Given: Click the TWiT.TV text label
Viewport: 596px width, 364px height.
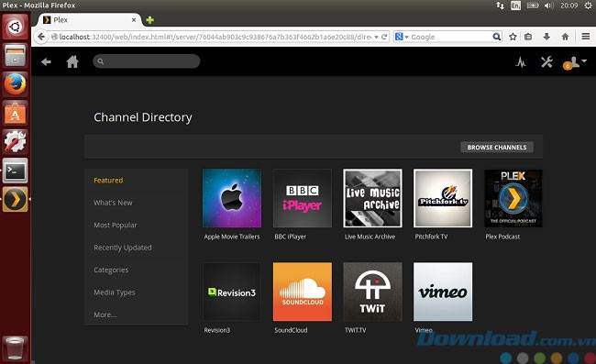Looking at the screenshot, I should (x=355, y=330).
